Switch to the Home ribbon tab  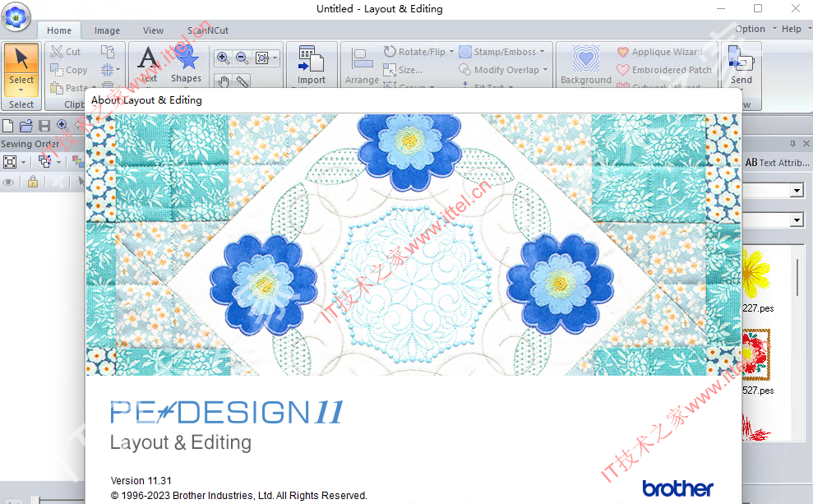pyautogui.click(x=59, y=30)
